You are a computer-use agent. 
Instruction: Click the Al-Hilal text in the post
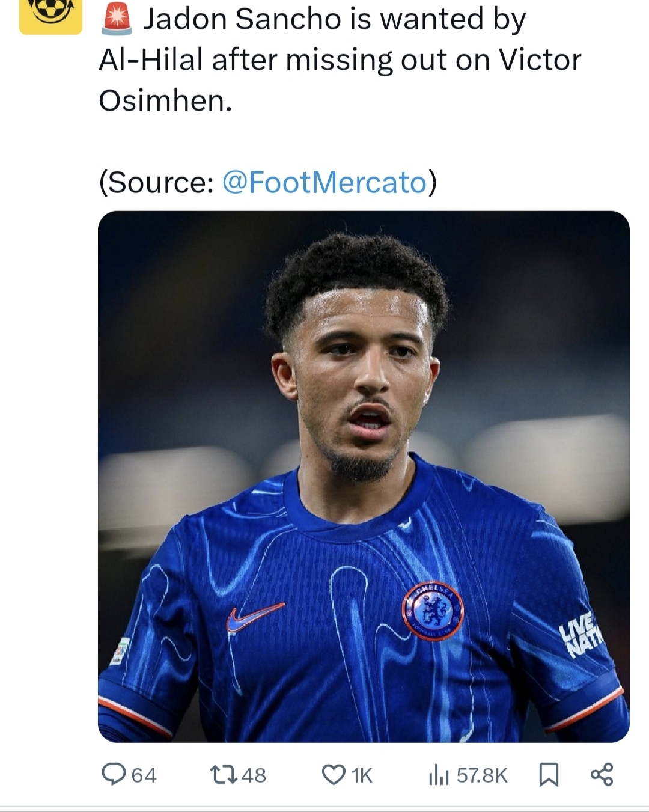pos(151,60)
